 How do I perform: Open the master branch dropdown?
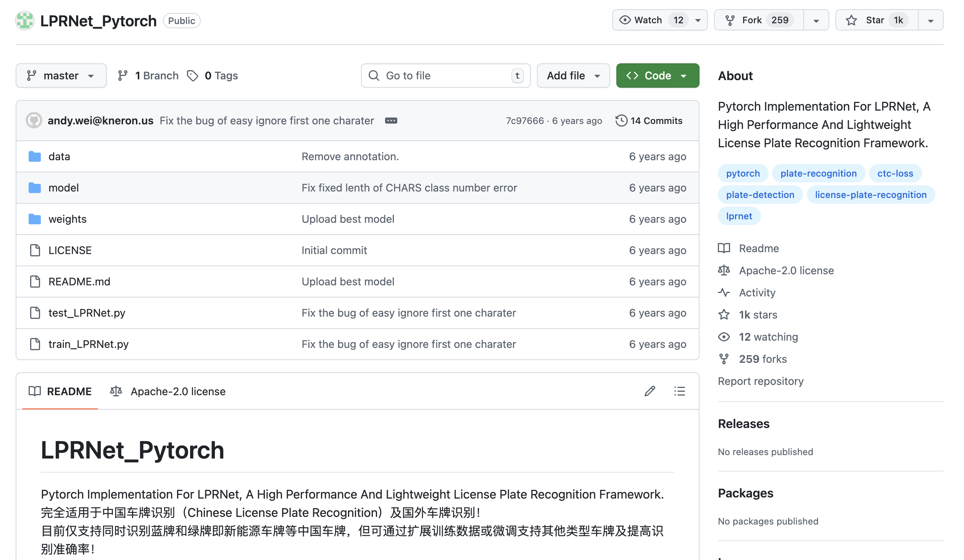[x=61, y=76]
